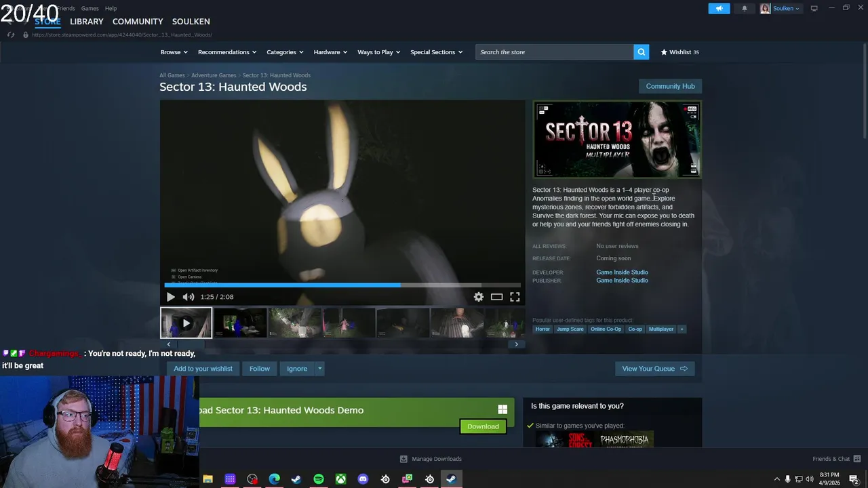Expand more tags with plus button
Viewport: 868px width, 488px height.
[682, 329]
